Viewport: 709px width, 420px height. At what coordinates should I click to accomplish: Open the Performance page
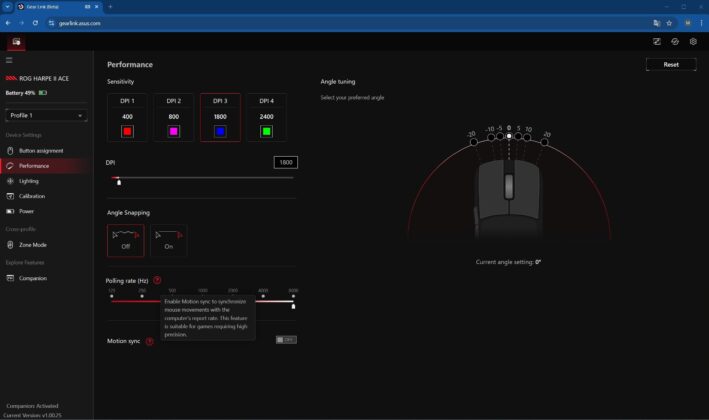[45, 166]
